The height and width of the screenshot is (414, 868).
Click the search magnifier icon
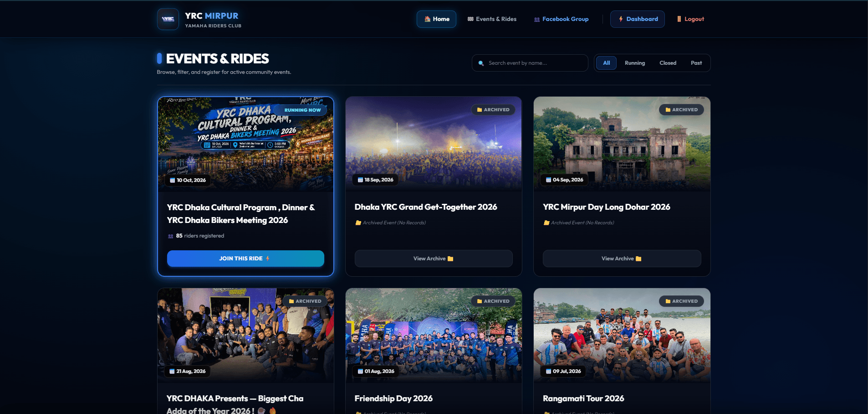click(x=481, y=63)
